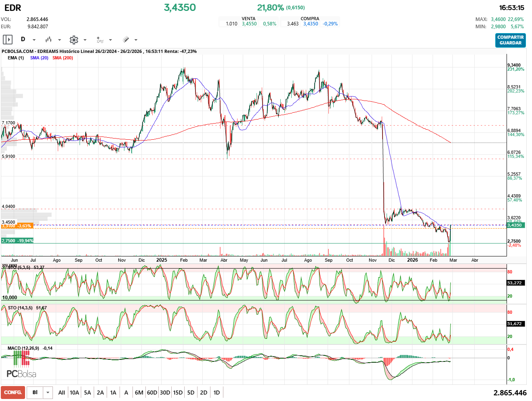Click the red CONFG. button
This screenshot has height=401, width=532.
pos(13,393)
